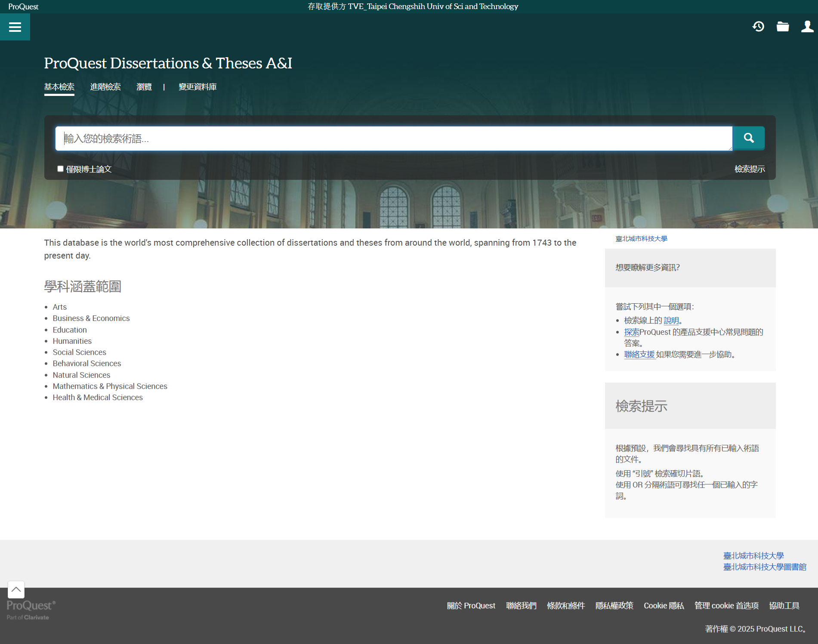Open the 隱私權政策 footer link
The height and width of the screenshot is (644, 818).
coord(614,606)
